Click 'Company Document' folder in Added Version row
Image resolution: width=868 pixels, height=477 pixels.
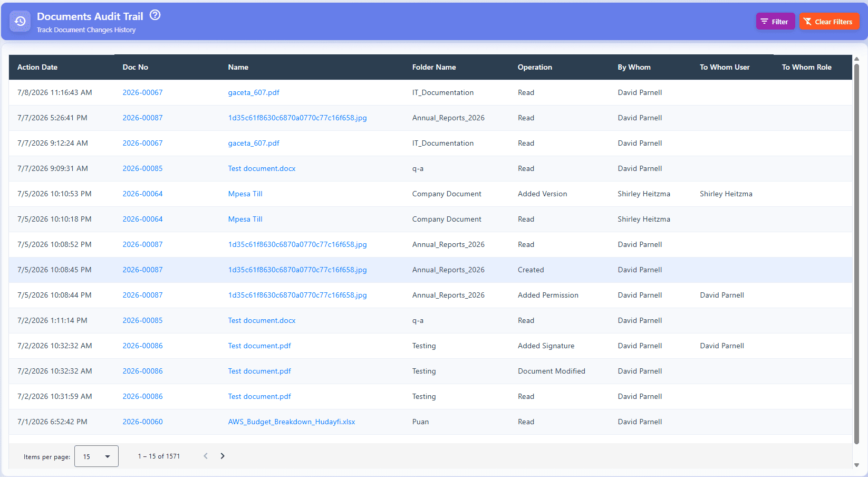[x=447, y=194]
